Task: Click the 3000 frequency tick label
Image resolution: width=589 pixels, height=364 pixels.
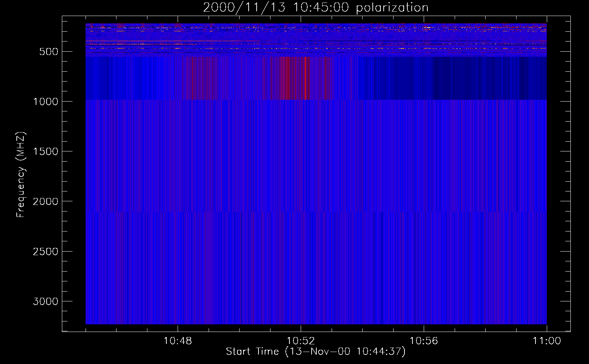Action: pyautogui.click(x=46, y=301)
